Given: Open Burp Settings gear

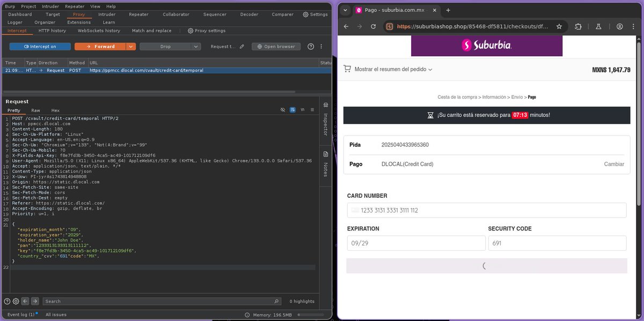Looking at the screenshot, I should click(315, 14).
